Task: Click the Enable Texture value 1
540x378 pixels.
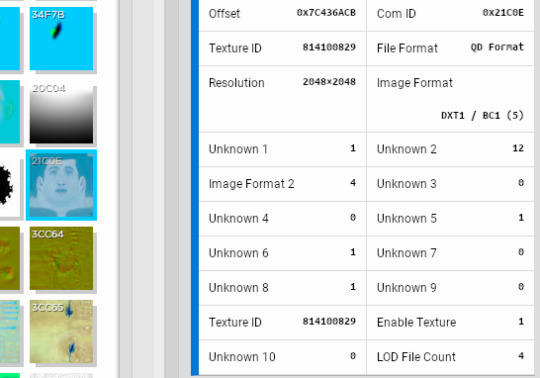Action: click(x=521, y=322)
